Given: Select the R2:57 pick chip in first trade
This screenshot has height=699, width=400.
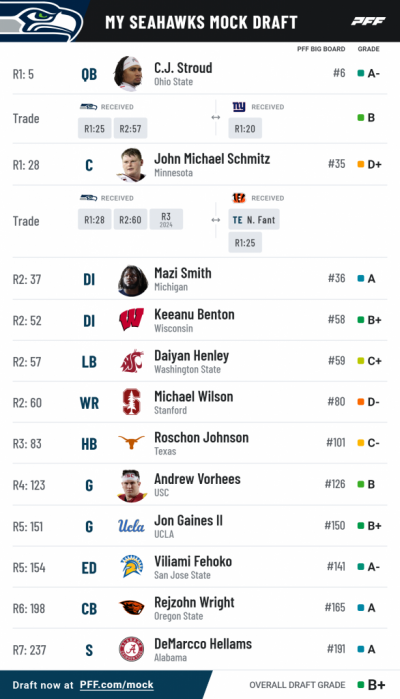Looking at the screenshot, I should (130, 128).
